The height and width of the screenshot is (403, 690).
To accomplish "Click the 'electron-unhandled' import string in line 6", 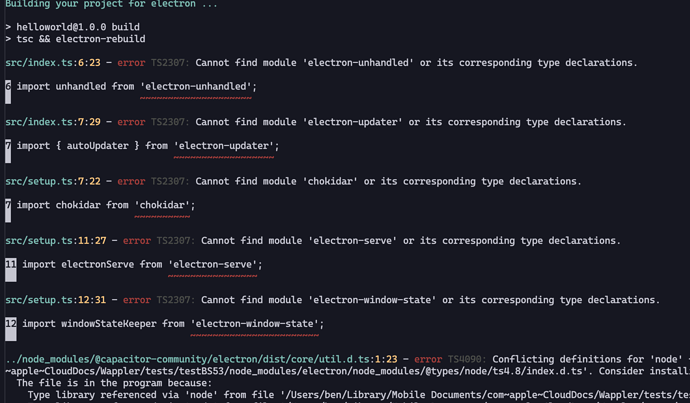I will [198, 87].
